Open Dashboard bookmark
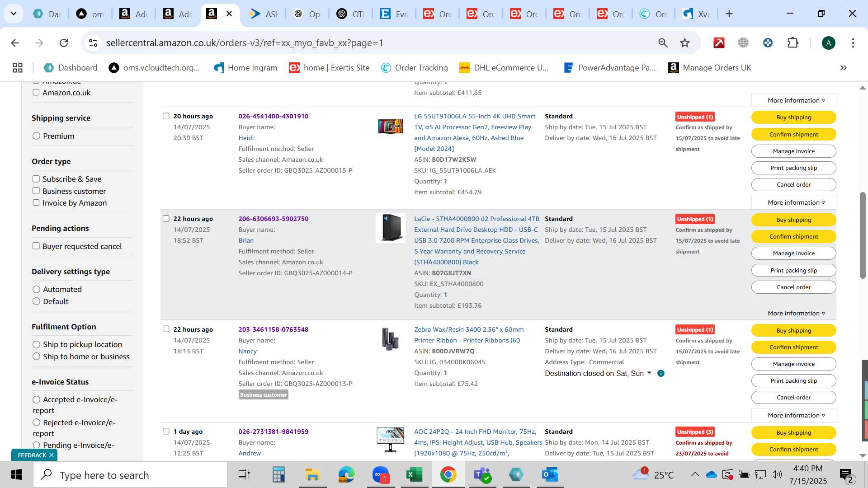Screen dimensions: 868x488 point(71,68)
